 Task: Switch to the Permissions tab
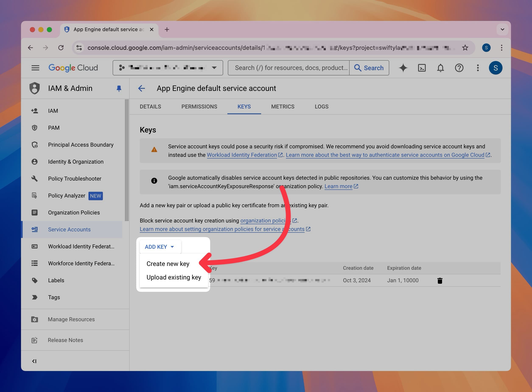(x=199, y=107)
